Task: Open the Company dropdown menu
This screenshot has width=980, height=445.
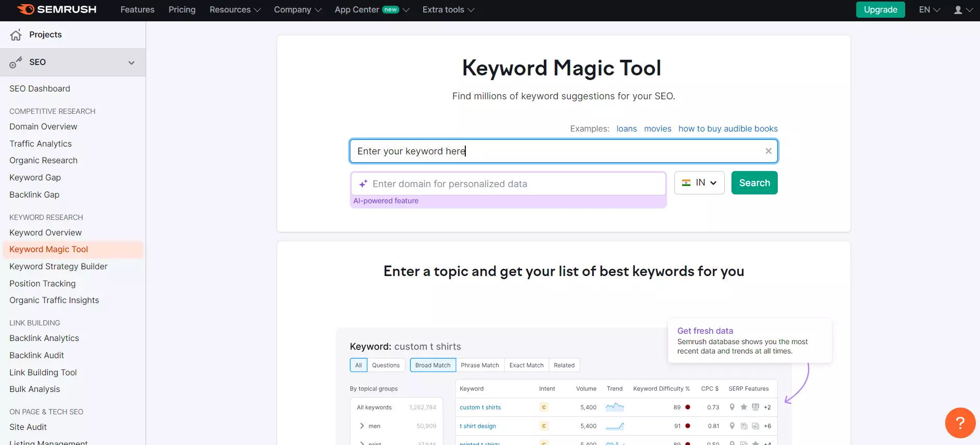Action: tap(297, 10)
